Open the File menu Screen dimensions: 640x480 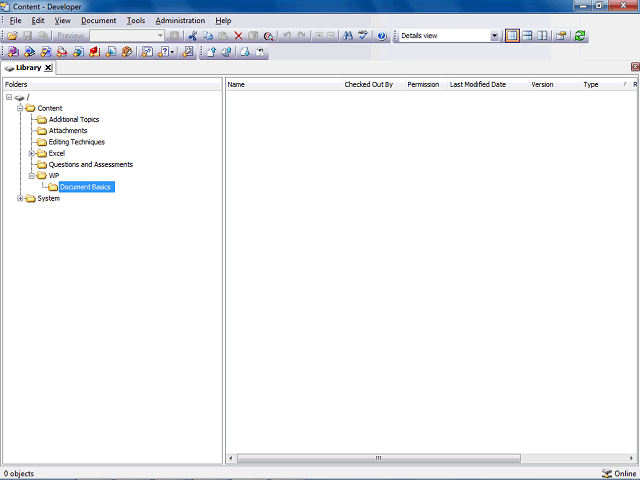point(16,20)
